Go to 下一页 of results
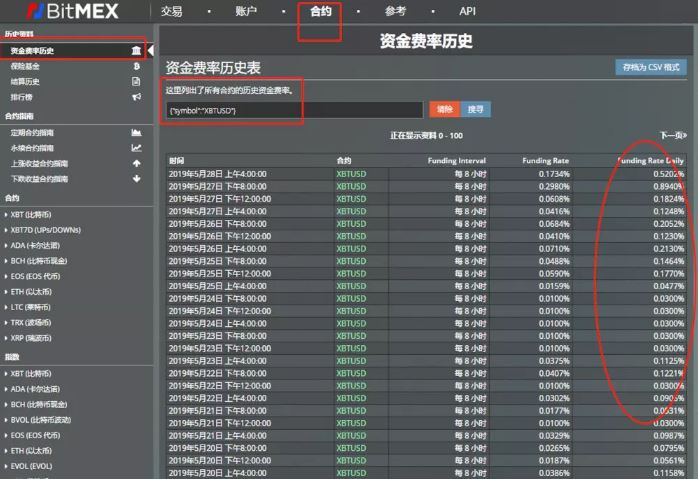Viewport: 698px width, 479px height. coord(673,135)
